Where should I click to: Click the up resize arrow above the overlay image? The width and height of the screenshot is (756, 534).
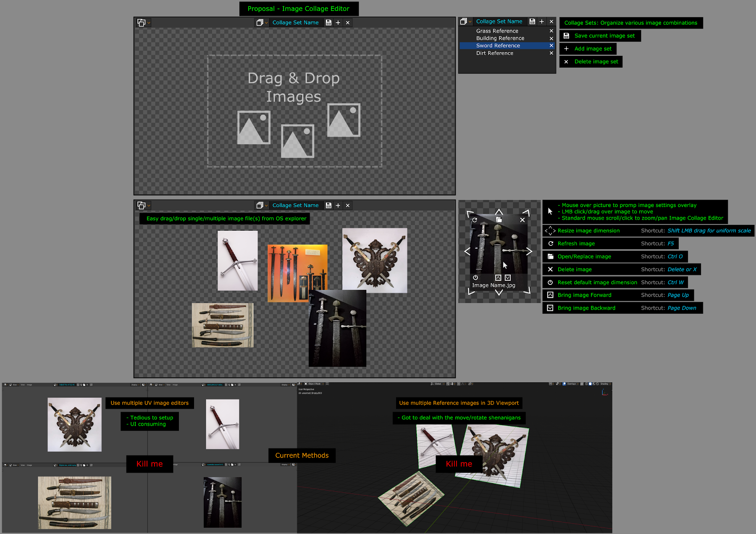(x=499, y=211)
